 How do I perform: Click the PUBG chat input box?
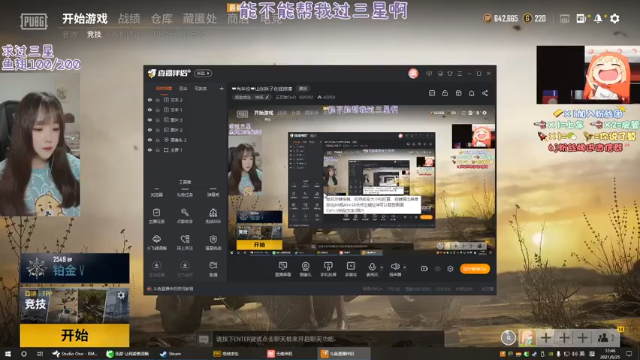(327, 339)
